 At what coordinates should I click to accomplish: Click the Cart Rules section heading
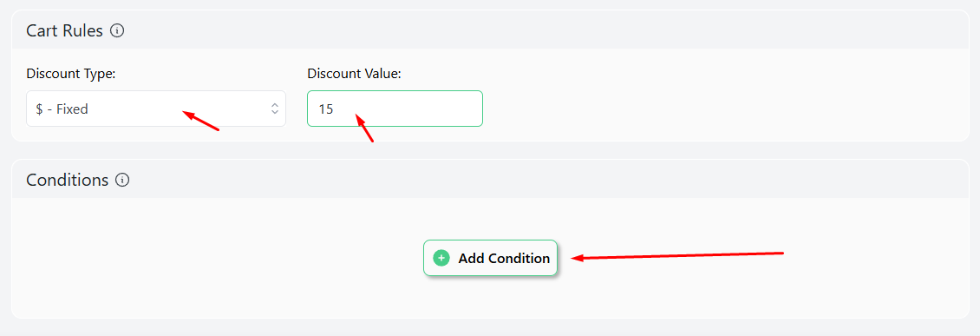[64, 30]
